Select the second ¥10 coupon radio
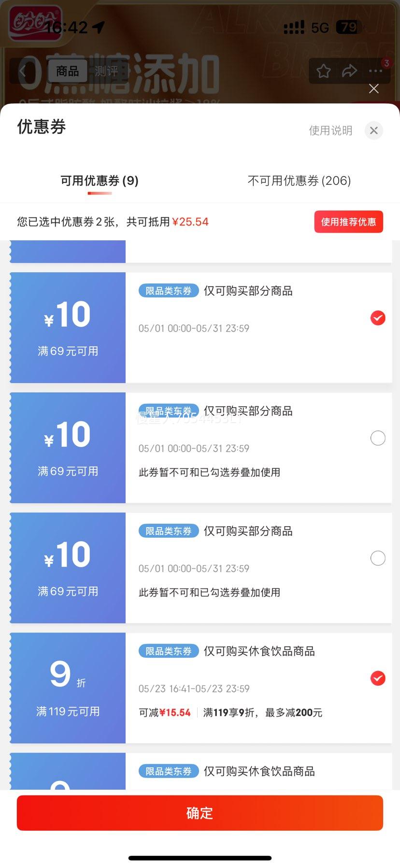Screen dimensions: 400x868 378,438
